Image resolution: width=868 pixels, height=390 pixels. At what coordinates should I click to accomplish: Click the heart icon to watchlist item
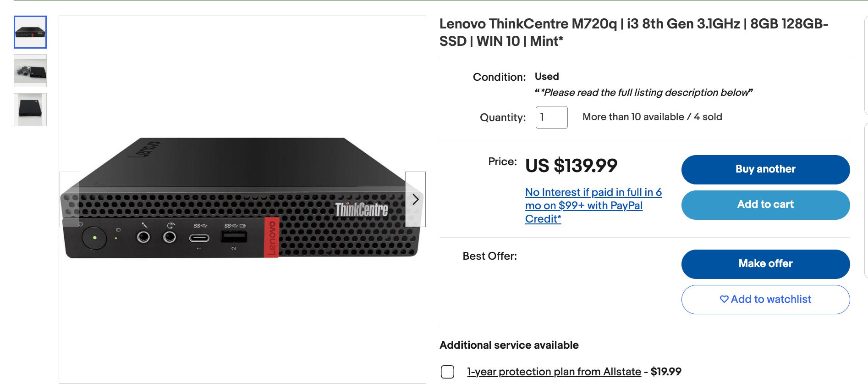pyautogui.click(x=724, y=299)
